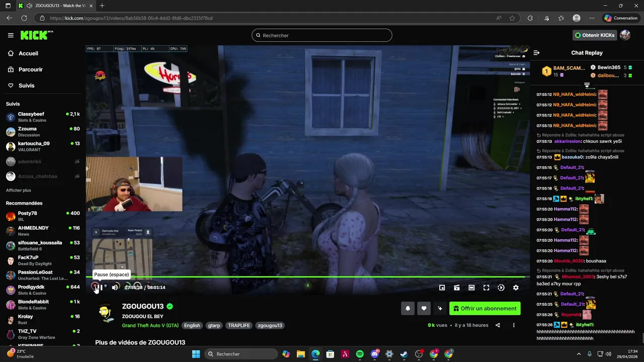
Task: Open AHMEDLNDY recommended channel
Action: click(x=43, y=231)
